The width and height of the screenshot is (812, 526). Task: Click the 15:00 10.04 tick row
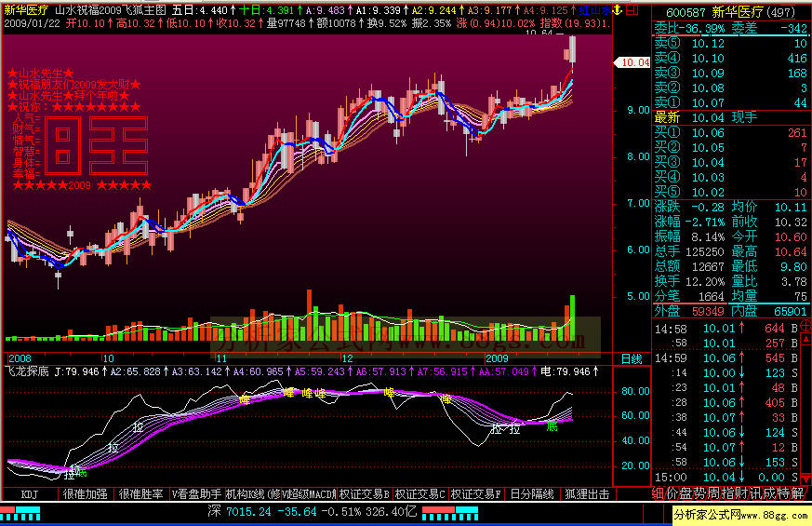point(726,478)
